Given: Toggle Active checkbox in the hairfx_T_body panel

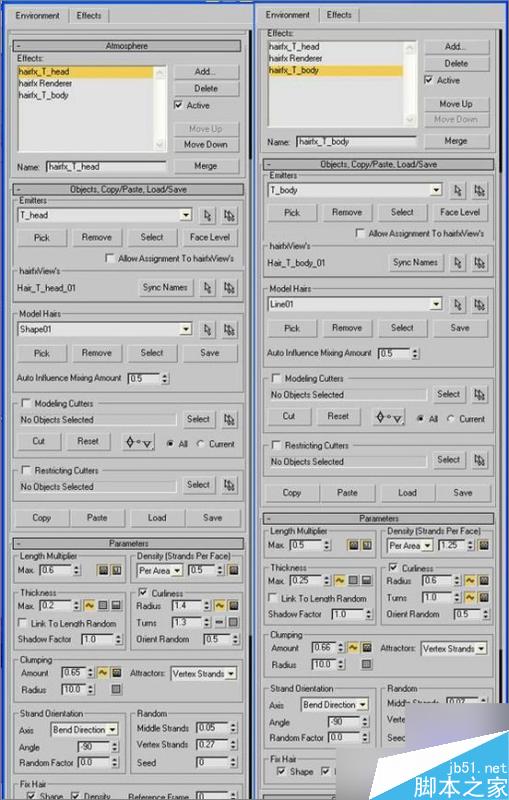Looking at the screenshot, I should tap(428, 80).
